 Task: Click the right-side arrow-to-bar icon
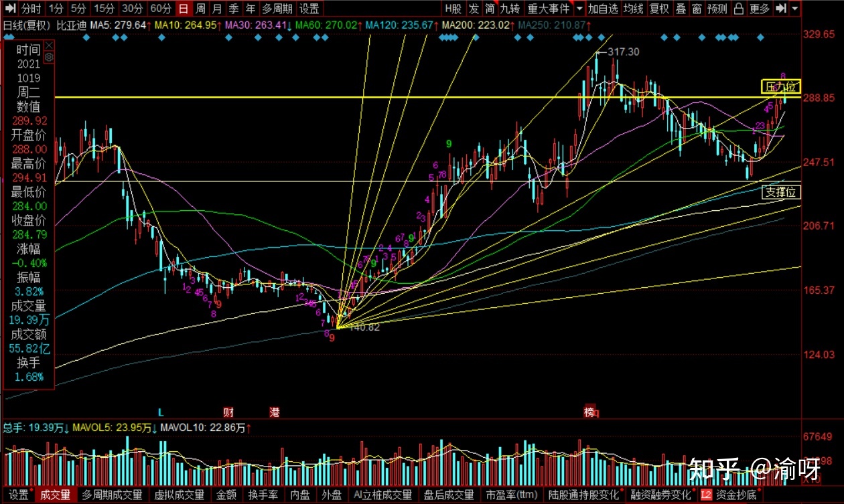(781, 9)
